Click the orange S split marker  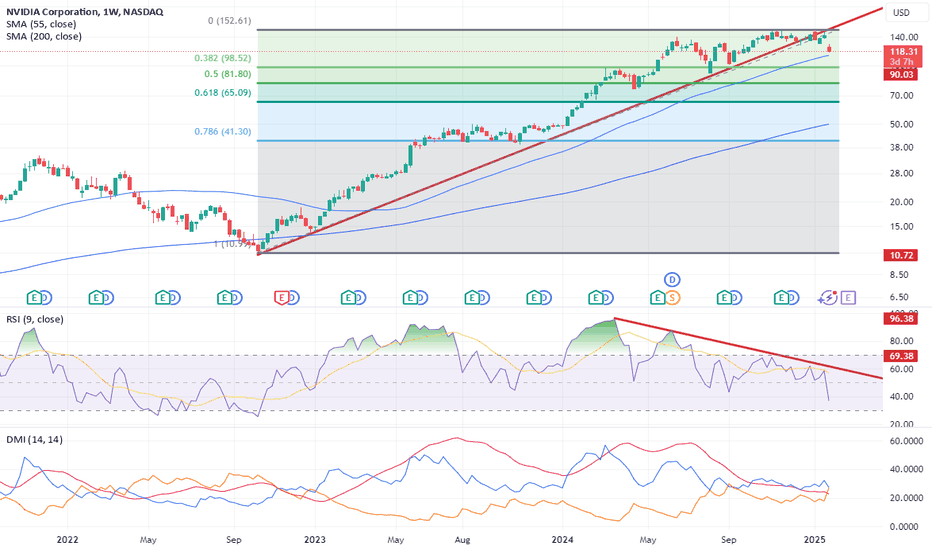point(672,297)
